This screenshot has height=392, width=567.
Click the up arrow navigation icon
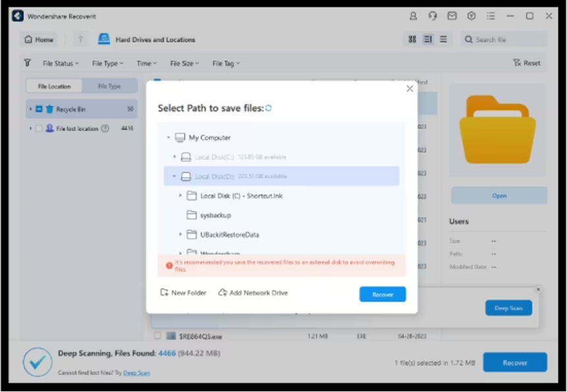point(80,40)
